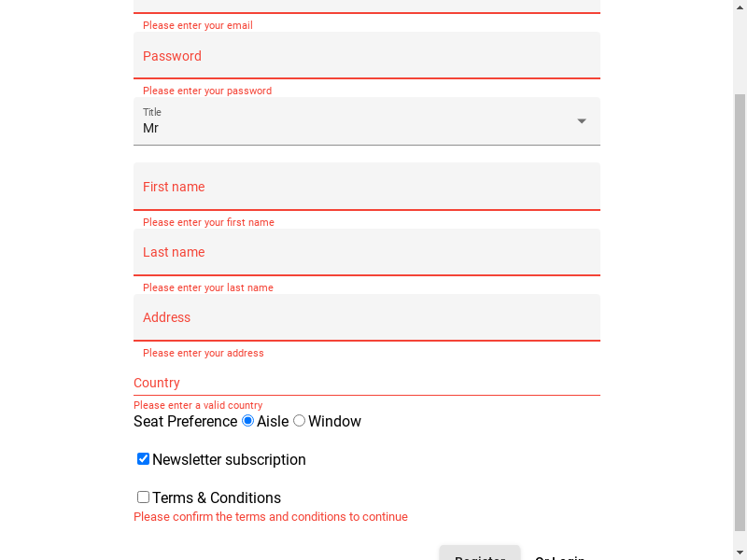Click the scrollbar track above the thumb

tap(740, 47)
